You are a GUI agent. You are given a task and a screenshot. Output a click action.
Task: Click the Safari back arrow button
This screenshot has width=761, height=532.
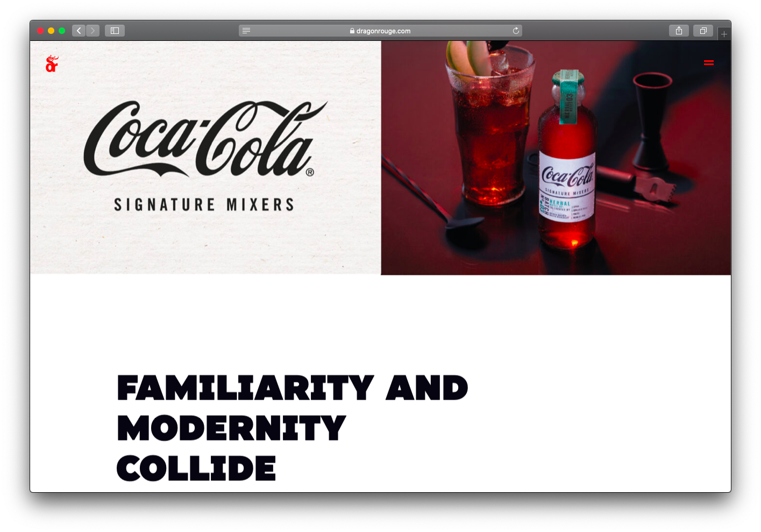79,31
